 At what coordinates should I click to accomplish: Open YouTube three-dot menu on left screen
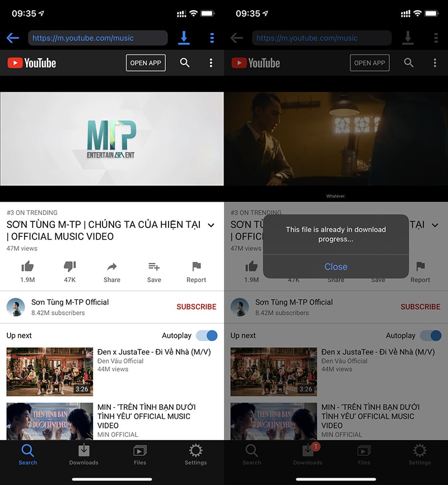[x=211, y=63]
